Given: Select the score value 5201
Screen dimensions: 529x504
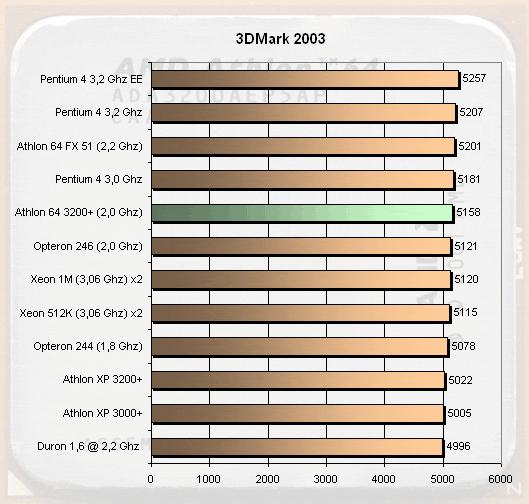Looking at the screenshot, I should 470,146.
